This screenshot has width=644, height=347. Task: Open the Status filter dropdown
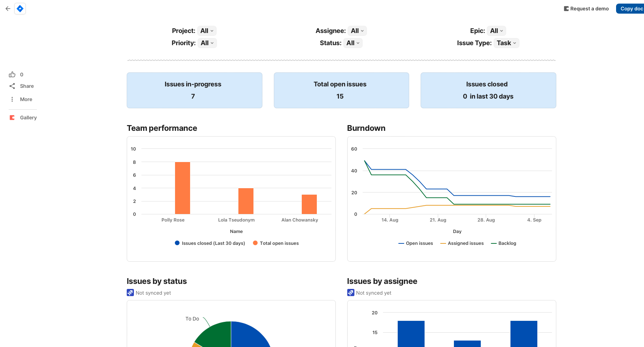(353, 43)
